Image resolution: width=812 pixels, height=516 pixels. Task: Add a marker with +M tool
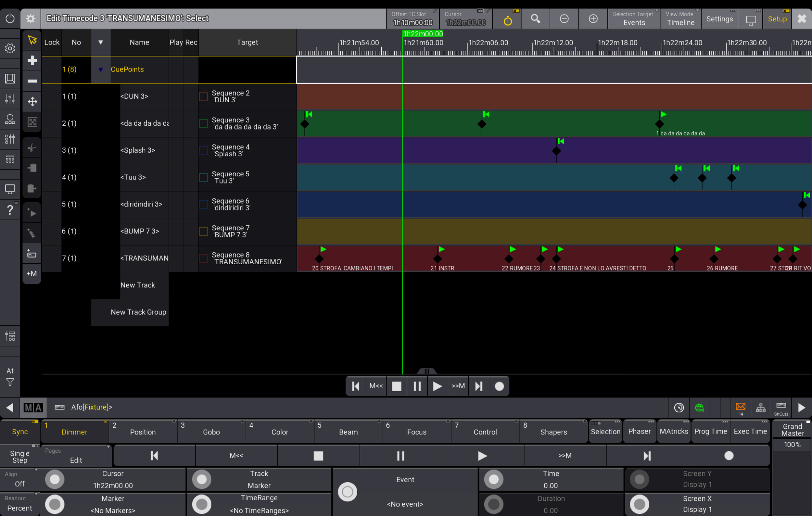pyautogui.click(x=32, y=274)
